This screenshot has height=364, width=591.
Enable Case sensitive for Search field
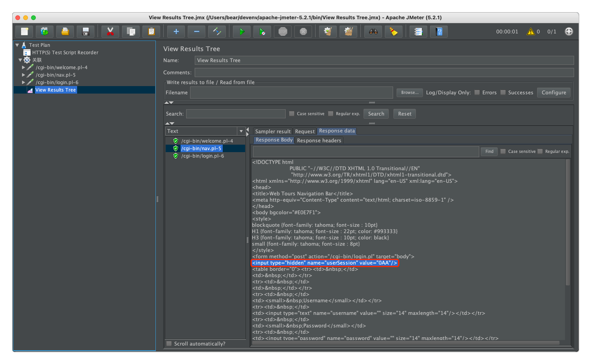pyautogui.click(x=292, y=114)
